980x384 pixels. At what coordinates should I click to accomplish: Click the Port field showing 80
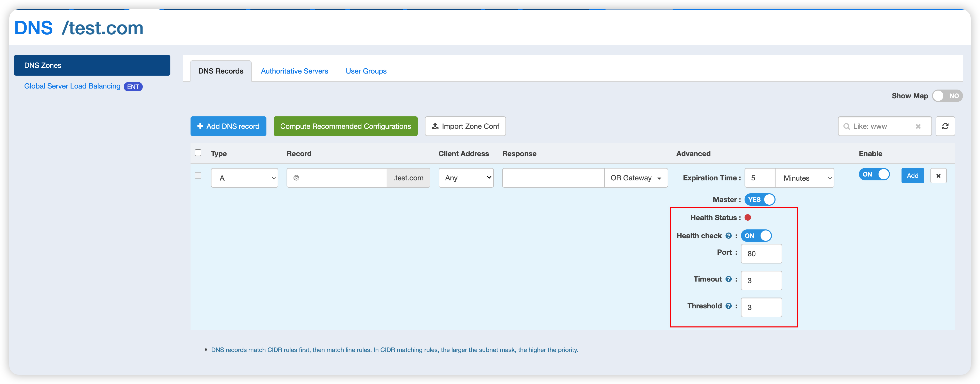(x=761, y=254)
